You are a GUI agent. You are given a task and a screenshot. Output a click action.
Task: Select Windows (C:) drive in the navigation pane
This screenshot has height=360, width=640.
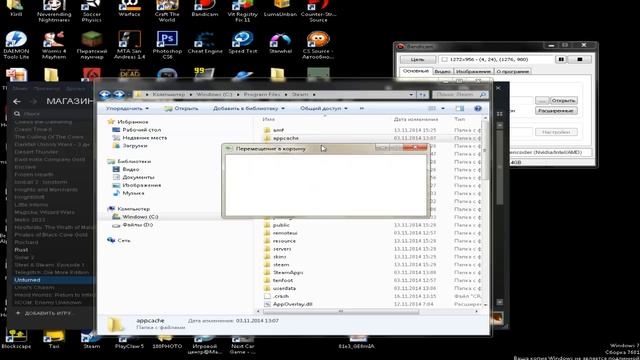[136, 217]
